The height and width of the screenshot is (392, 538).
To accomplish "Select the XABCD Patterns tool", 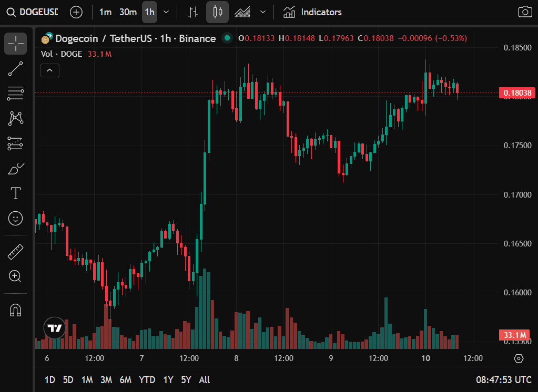I will (x=15, y=118).
